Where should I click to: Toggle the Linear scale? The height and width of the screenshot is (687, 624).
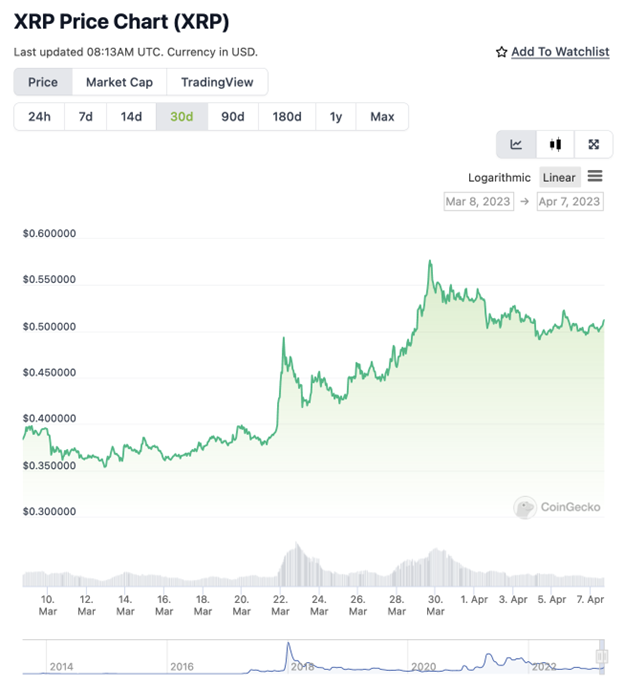tap(559, 177)
